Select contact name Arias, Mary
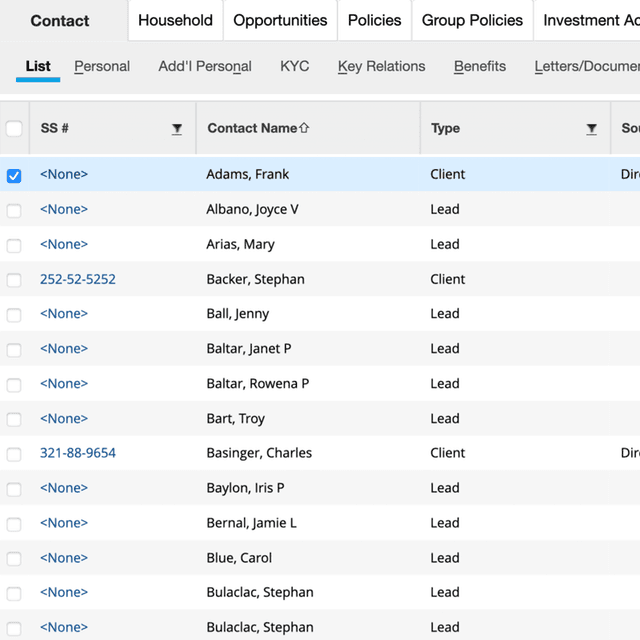This screenshot has width=640, height=640. coord(240,244)
